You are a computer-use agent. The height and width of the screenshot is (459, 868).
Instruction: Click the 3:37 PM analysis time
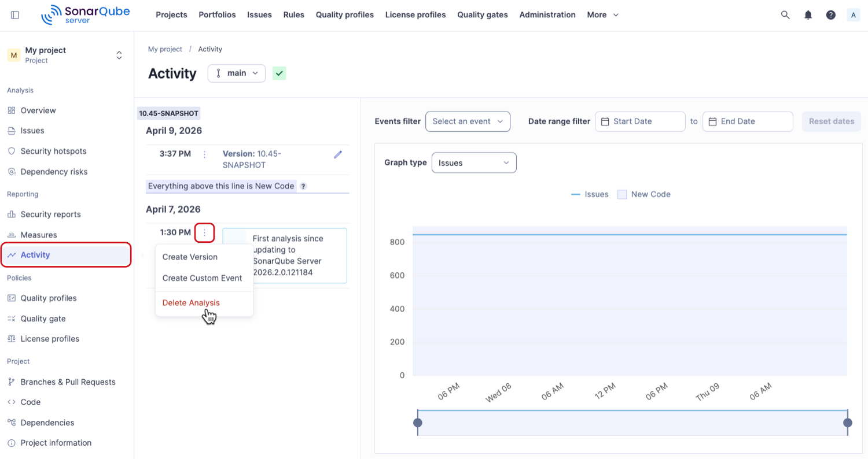click(x=175, y=154)
